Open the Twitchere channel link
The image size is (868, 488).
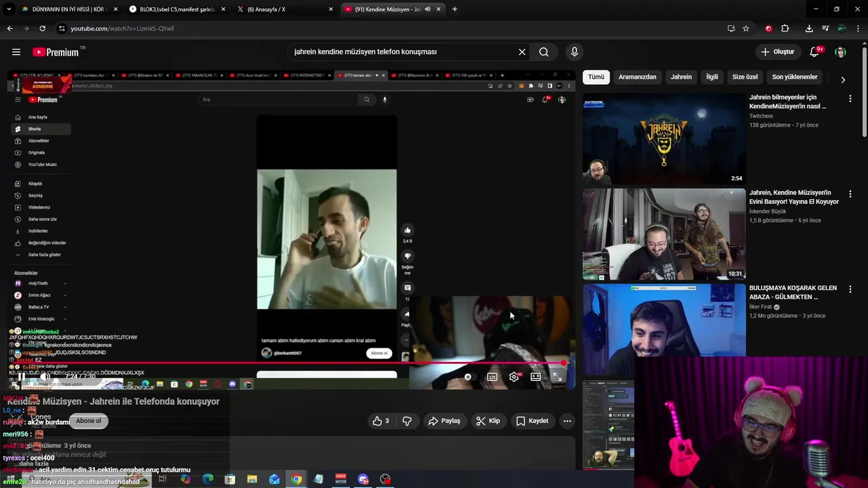coord(761,116)
